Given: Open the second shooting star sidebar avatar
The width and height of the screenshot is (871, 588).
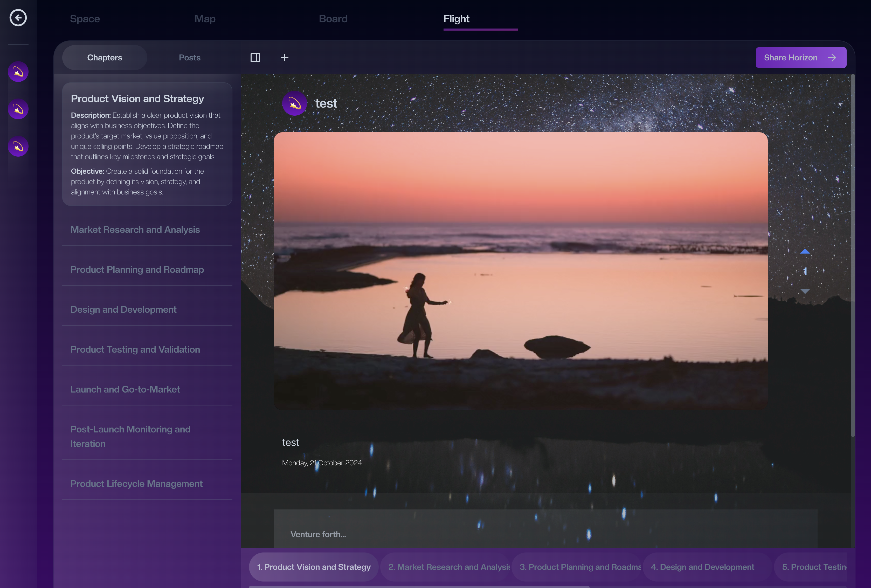Looking at the screenshot, I should coord(18,109).
